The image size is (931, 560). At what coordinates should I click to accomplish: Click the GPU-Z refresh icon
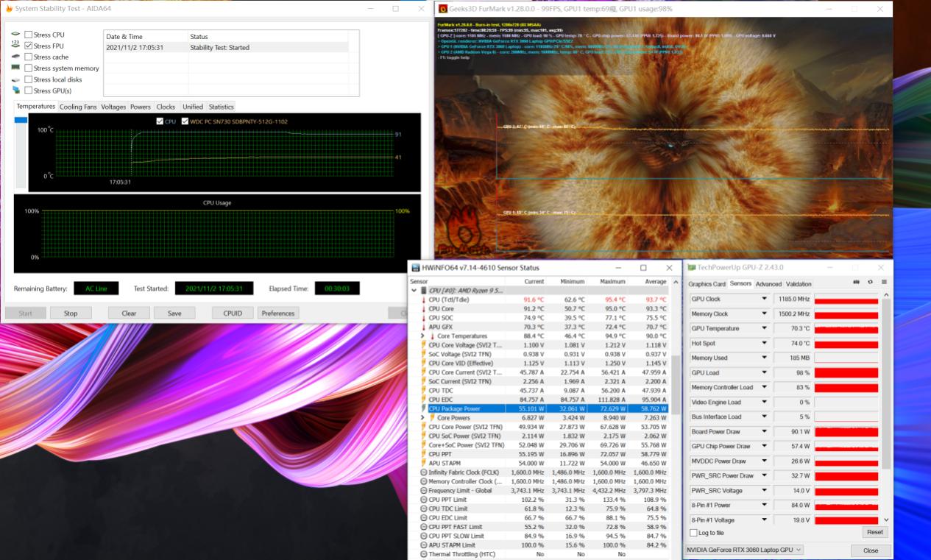pyautogui.click(x=870, y=283)
